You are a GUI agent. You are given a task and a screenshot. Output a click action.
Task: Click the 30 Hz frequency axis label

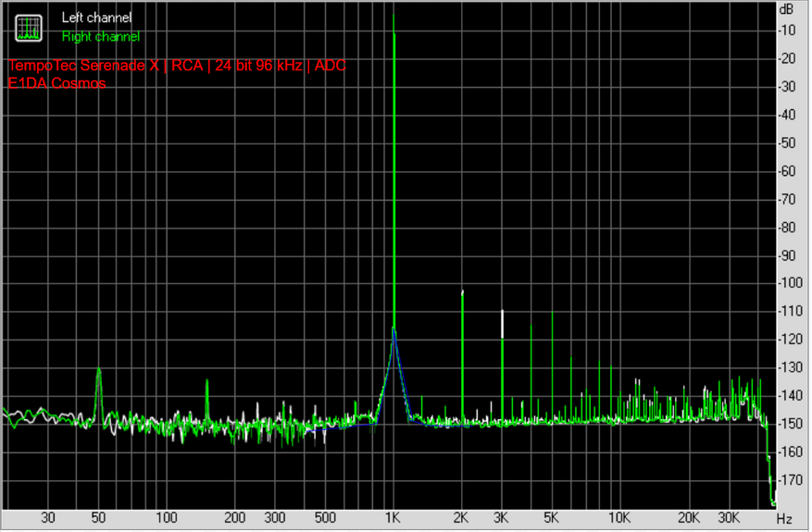pyautogui.click(x=48, y=518)
